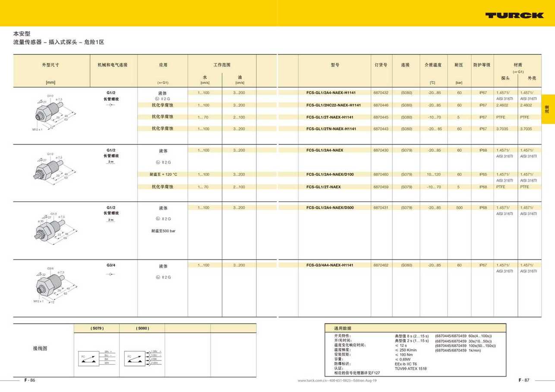Select model FCS-GL1/2A4-NAEX/D100
555x392 pixels.
(x=330, y=174)
